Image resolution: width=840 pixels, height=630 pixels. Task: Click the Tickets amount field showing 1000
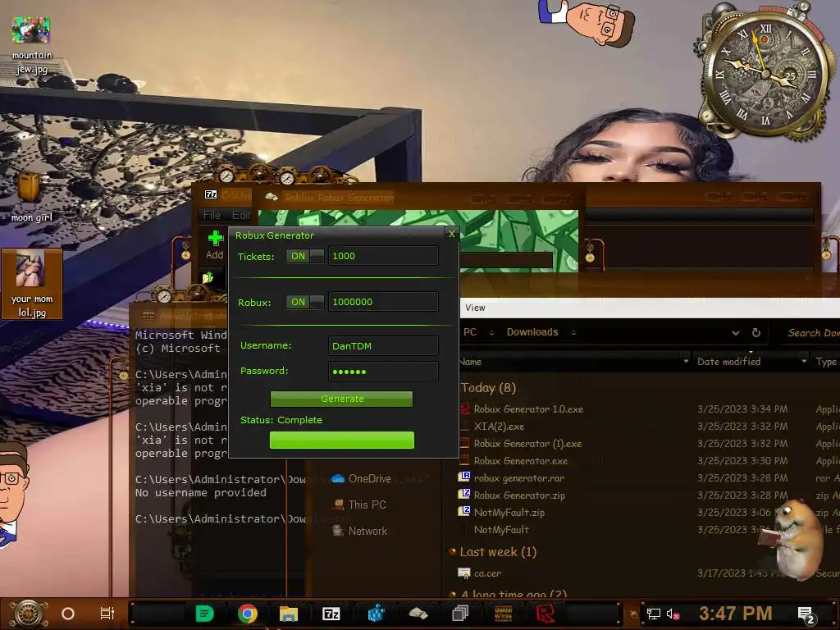pyautogui.click(x=384, y=256)
